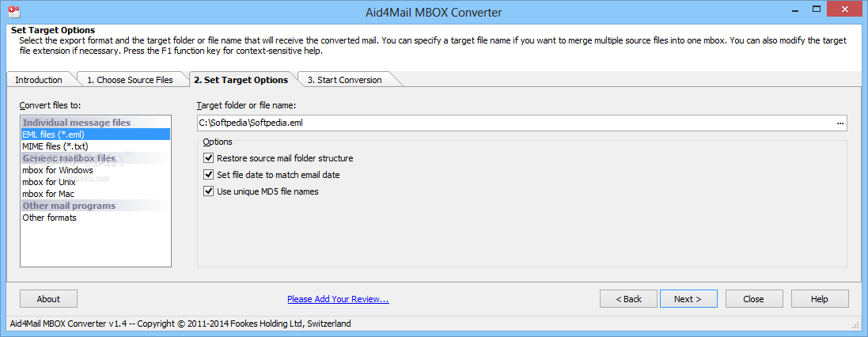The height and width of the screenshot is (337, 868).
Task: Select mbox for Unix format
Action: click(95, 182)
